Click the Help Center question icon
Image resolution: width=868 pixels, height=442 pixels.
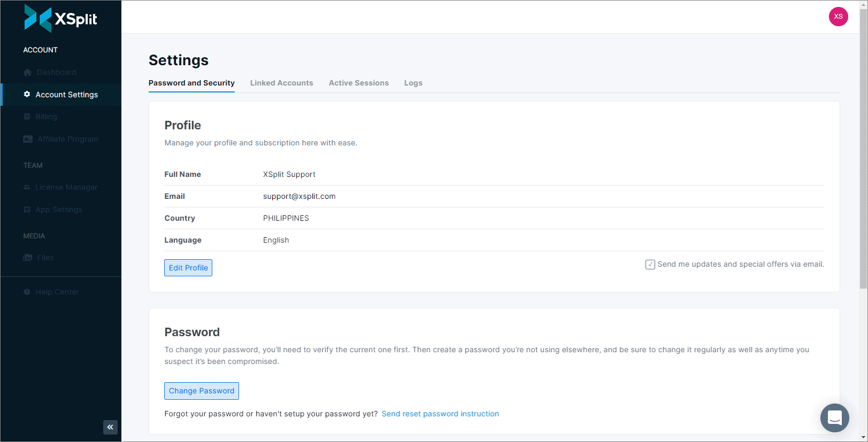click(27, 292)
